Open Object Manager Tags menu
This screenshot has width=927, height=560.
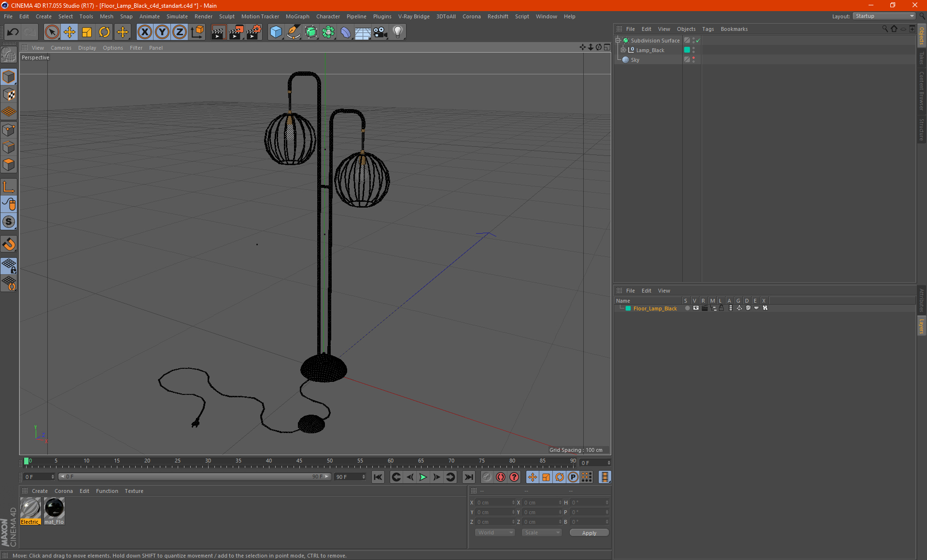pos(708,29)
